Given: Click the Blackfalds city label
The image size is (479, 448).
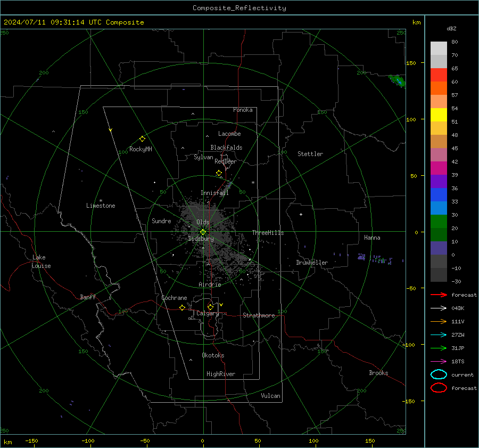Looking at the screenshot, I should coord(226,148).
